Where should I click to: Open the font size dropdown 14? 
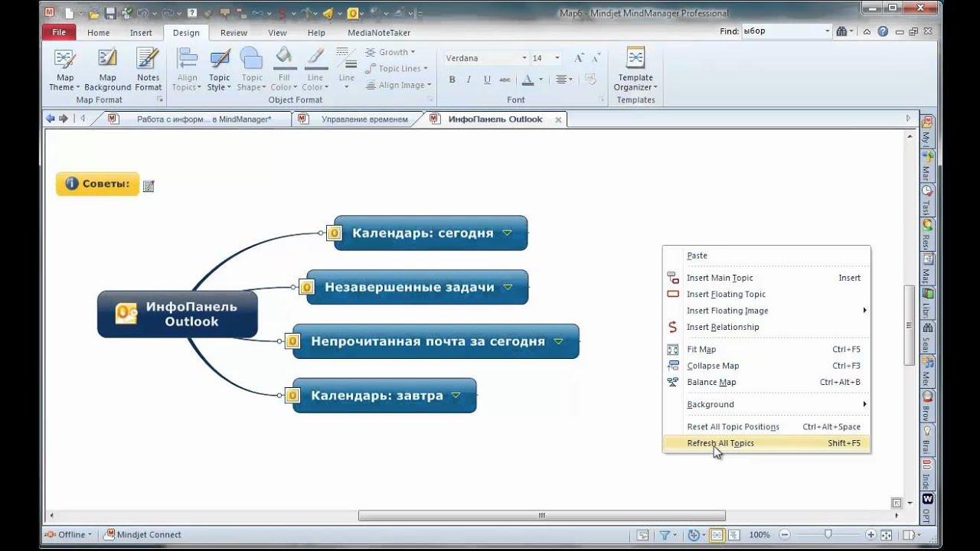(557, 58)
